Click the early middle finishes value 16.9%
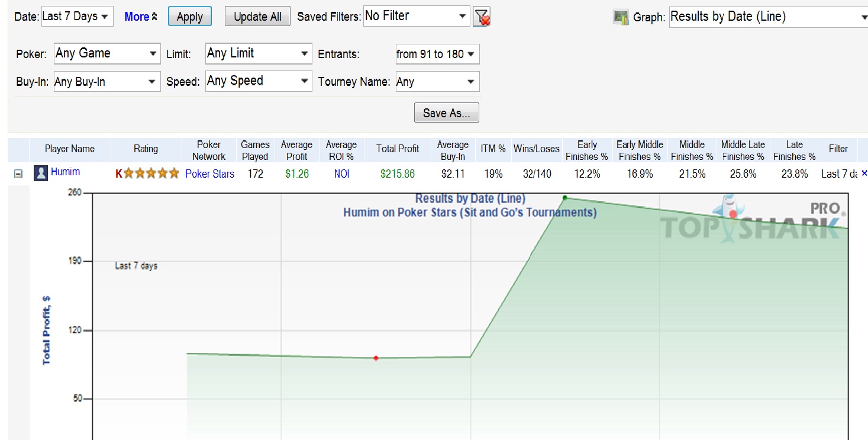Screen dimensions: 868x440 tap(640, 174)
